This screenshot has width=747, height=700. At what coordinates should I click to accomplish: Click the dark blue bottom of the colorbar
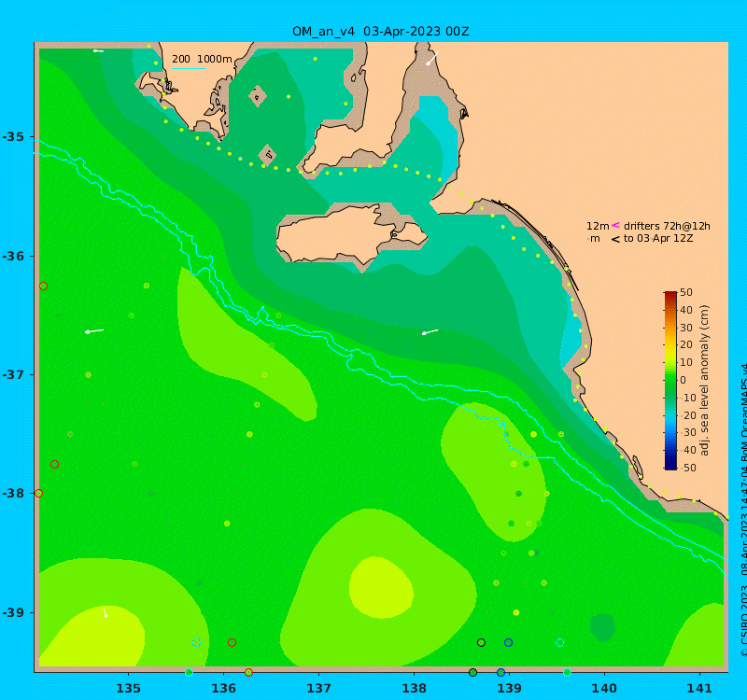[670, 466]
